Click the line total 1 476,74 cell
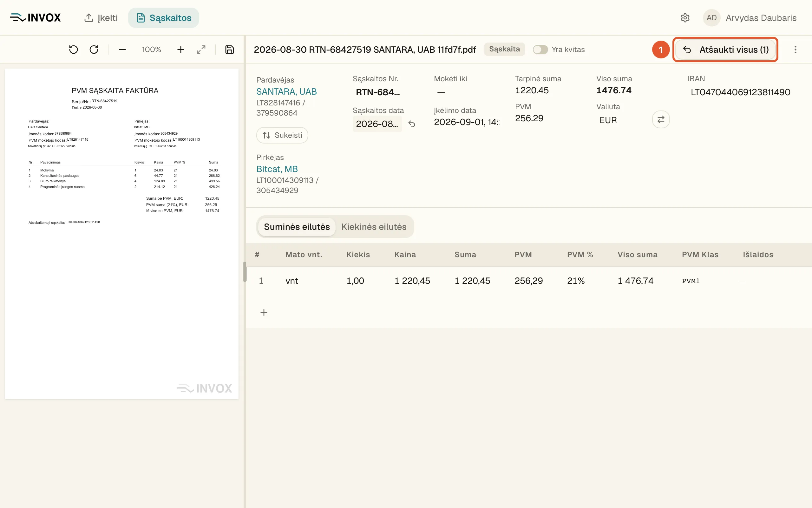Screen dimensions: 812x508 coord(636,281)
